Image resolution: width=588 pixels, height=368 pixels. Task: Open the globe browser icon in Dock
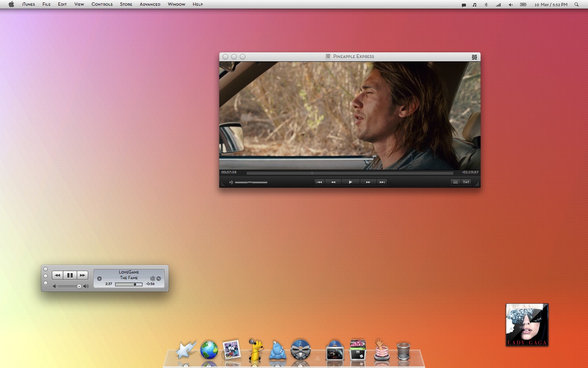pyautogui.click(x=209, y=350)
